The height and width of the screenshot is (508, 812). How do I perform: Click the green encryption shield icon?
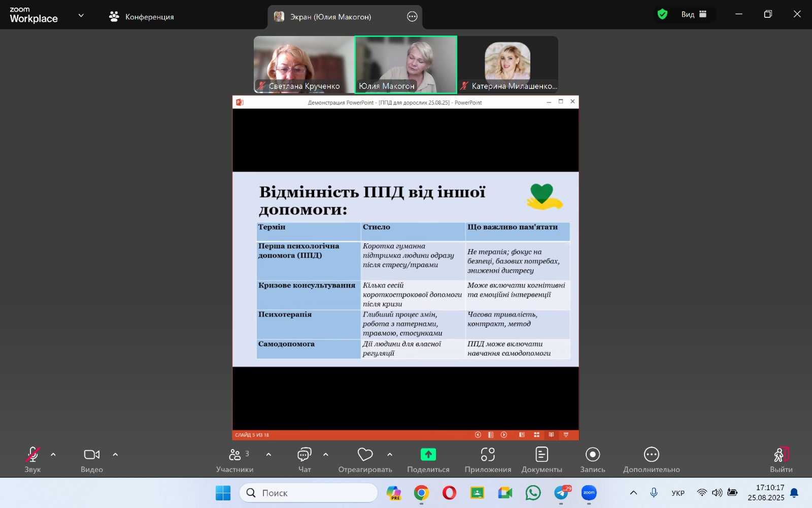pos(662,14)
